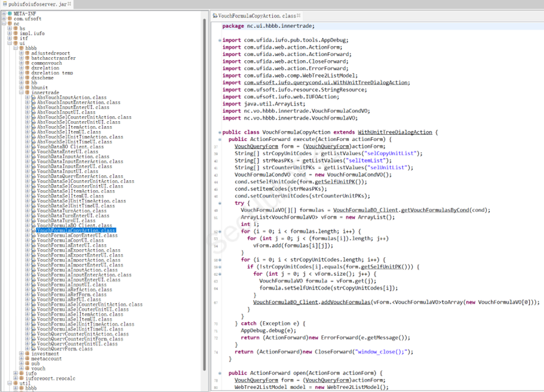Collapse the import statements block in code
The width and height of the screenshot is (544, 392).
tap(219, 40)
